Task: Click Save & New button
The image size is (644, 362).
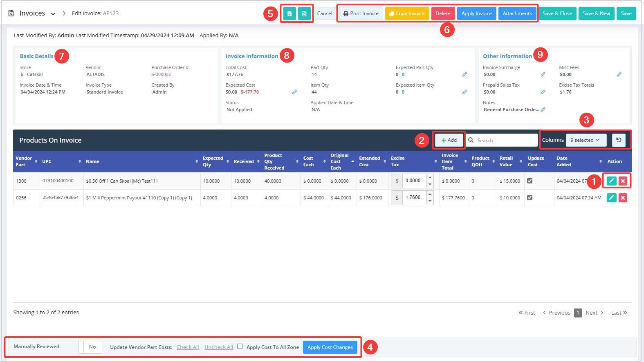Action: [x=596, y=13]
